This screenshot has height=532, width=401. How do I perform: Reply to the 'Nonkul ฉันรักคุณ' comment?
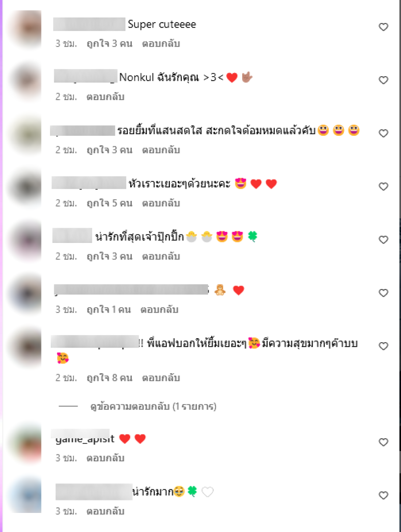click(105, 97)
